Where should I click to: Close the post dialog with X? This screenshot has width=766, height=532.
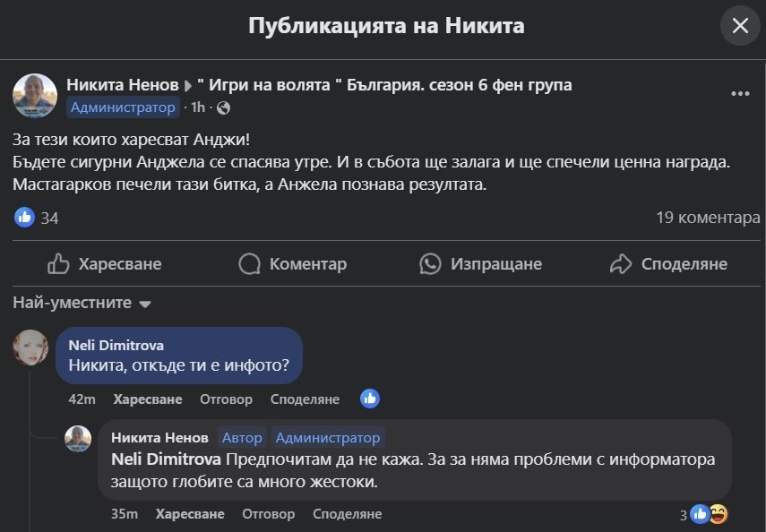tap(740, 26)
